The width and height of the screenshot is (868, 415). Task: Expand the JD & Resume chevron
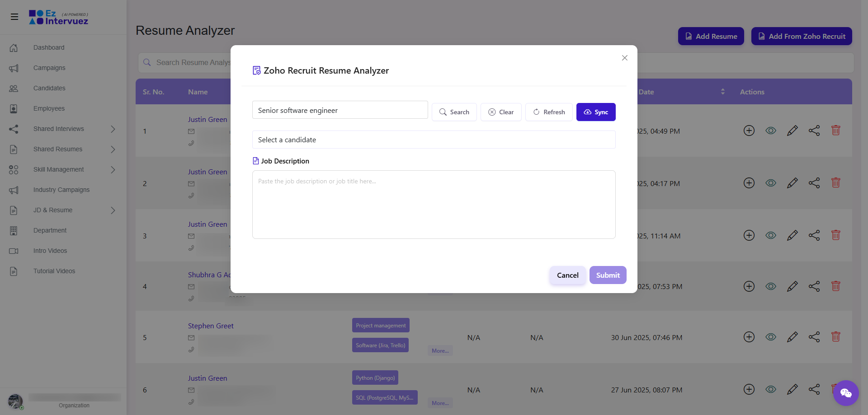[x=113, y=210]
